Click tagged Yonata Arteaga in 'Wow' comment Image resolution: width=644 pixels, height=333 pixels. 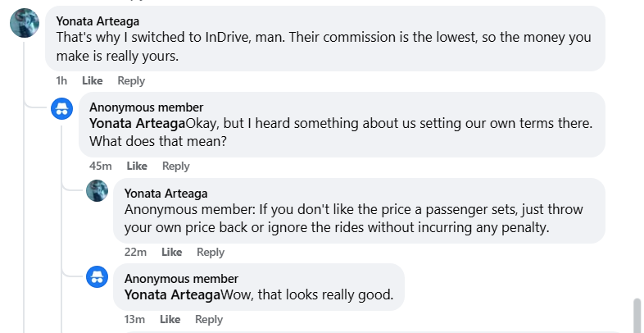pos(172,294)
